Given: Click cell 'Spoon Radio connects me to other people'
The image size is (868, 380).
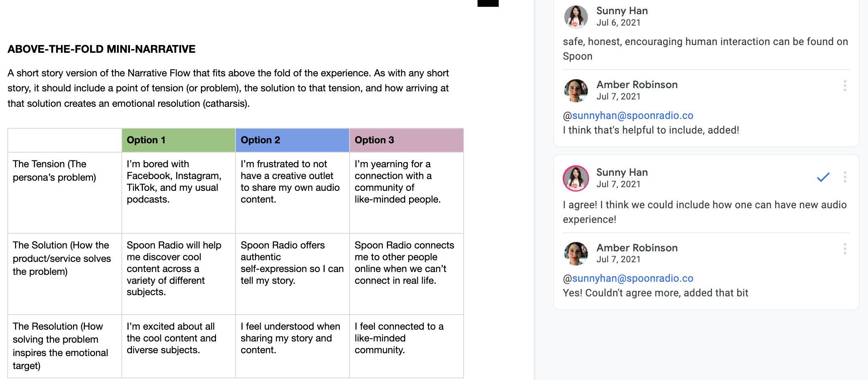Looking at the screenshot, I should point(406,274).
